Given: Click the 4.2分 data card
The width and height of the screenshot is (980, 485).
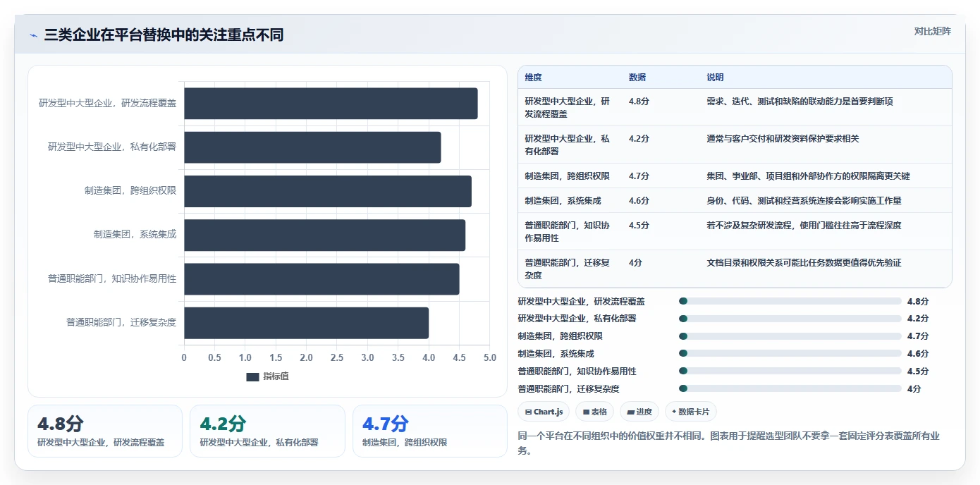Looking at the screenshot, I should [x=267, y=431].
